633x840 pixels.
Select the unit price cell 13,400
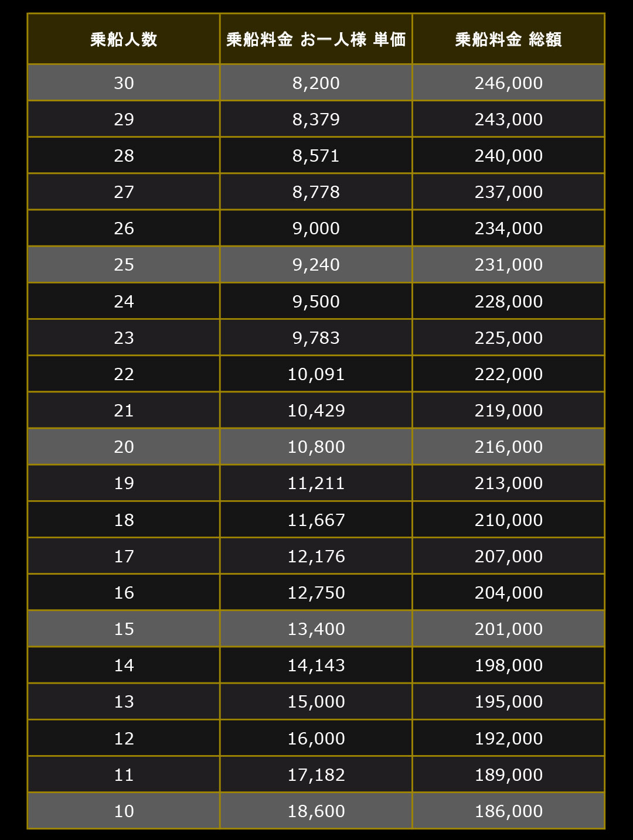coord(316,629)
